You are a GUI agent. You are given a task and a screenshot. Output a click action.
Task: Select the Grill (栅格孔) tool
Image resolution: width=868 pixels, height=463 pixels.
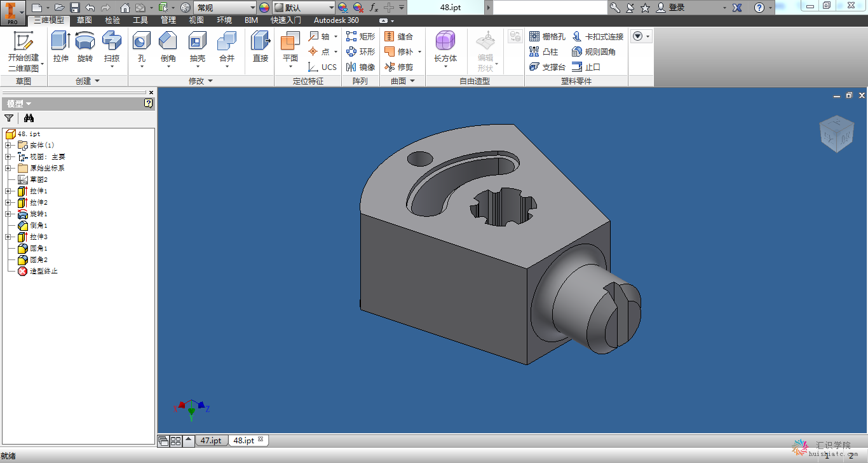[x=547, y=36]
